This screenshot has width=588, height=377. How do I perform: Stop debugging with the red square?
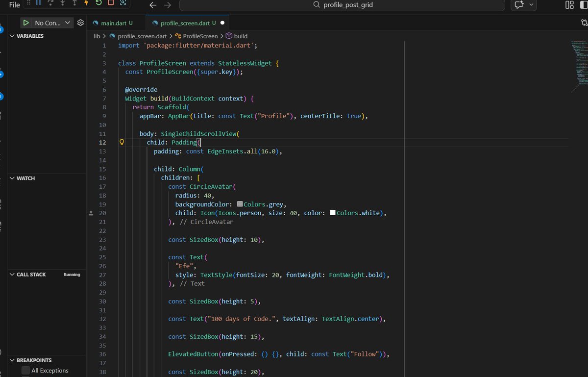click(111, 3)
